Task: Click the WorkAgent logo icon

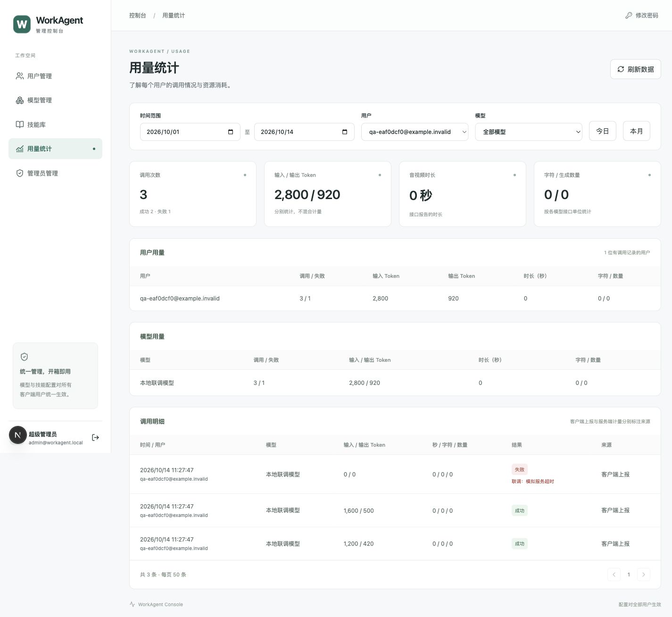Action: coord(22,24)
